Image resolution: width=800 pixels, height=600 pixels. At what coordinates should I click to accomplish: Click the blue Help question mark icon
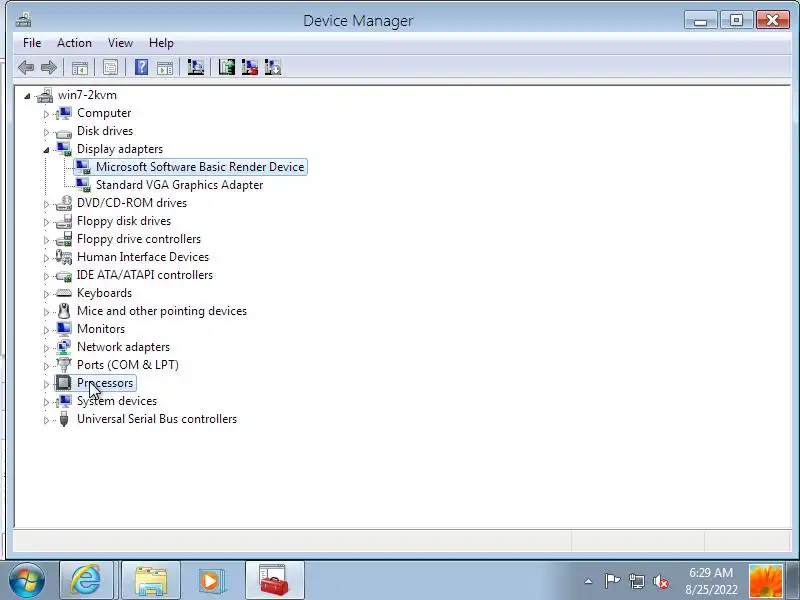coord(141,67)
